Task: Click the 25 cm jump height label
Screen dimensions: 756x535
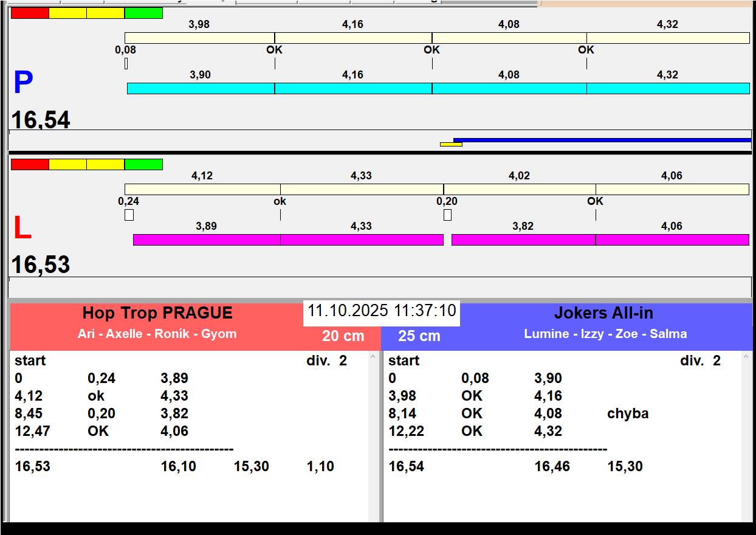Action: tap(419, 336)
